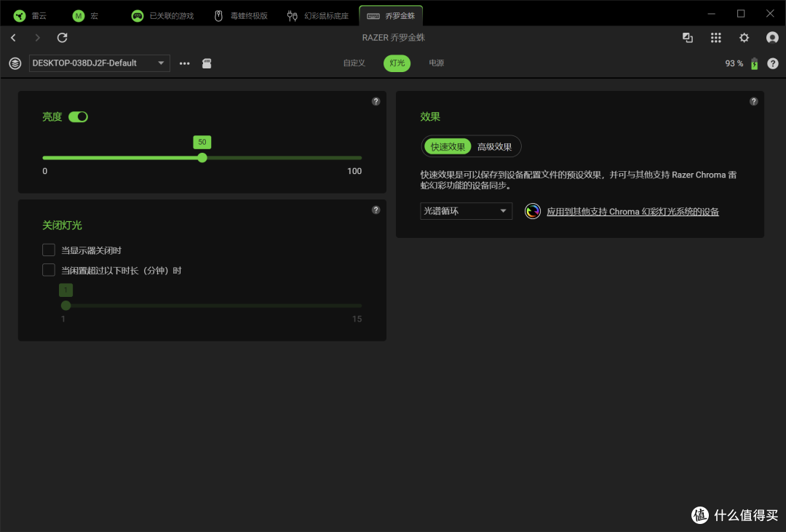Toggle the 亮度 brightness switch

tap(78, 117)
